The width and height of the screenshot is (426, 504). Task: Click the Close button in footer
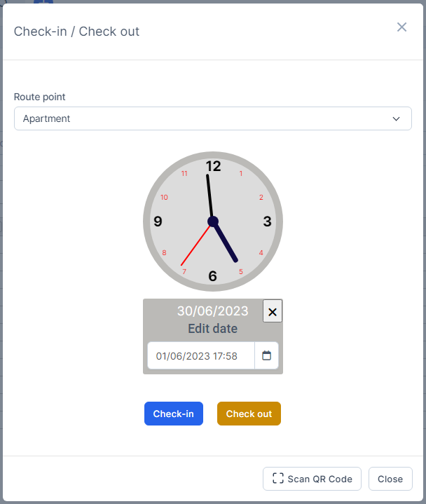point(390,479)
